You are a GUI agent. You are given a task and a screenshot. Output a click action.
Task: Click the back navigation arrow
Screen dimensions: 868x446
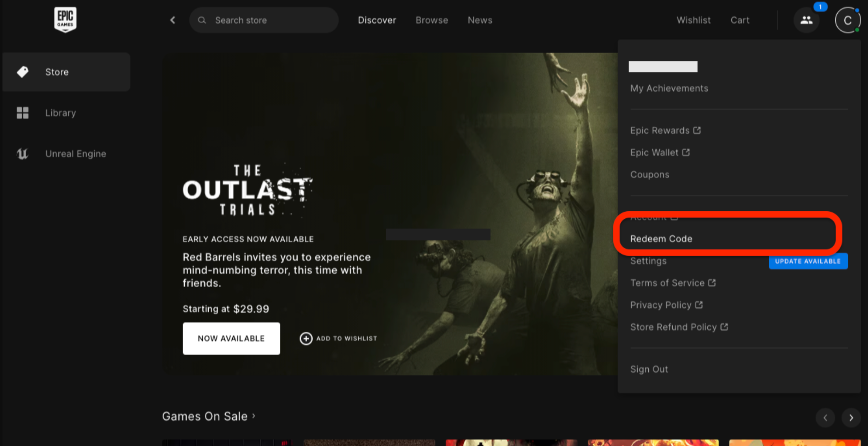click(x=173, y=20)
